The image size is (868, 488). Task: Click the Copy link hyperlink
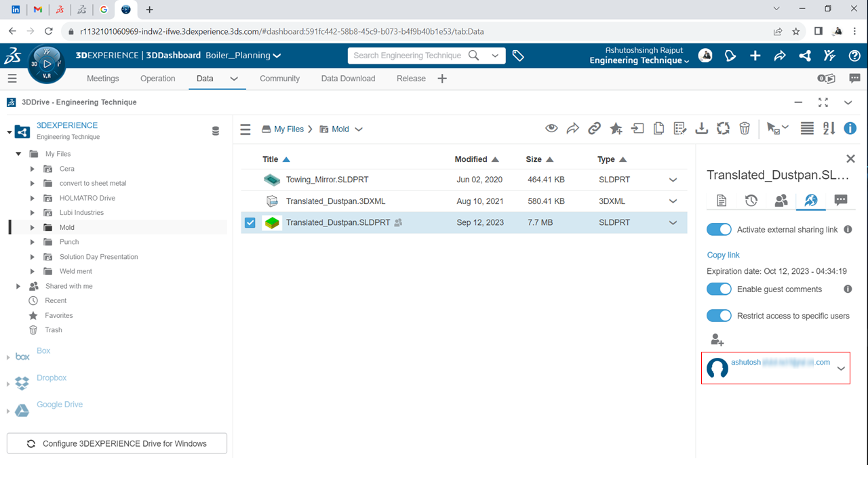[724, 255]
